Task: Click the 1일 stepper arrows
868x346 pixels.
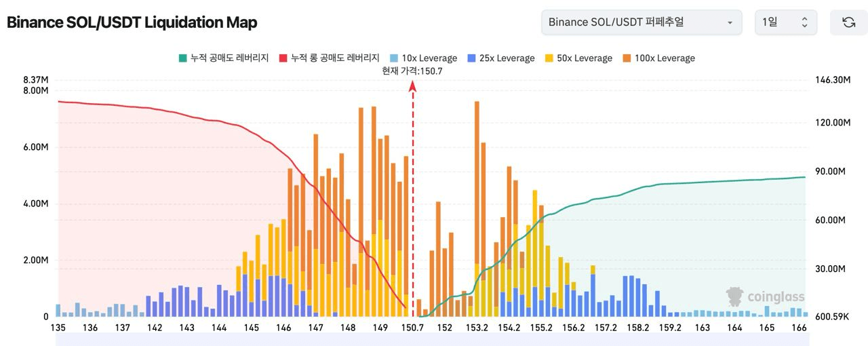Action: [x=804, y=22]
